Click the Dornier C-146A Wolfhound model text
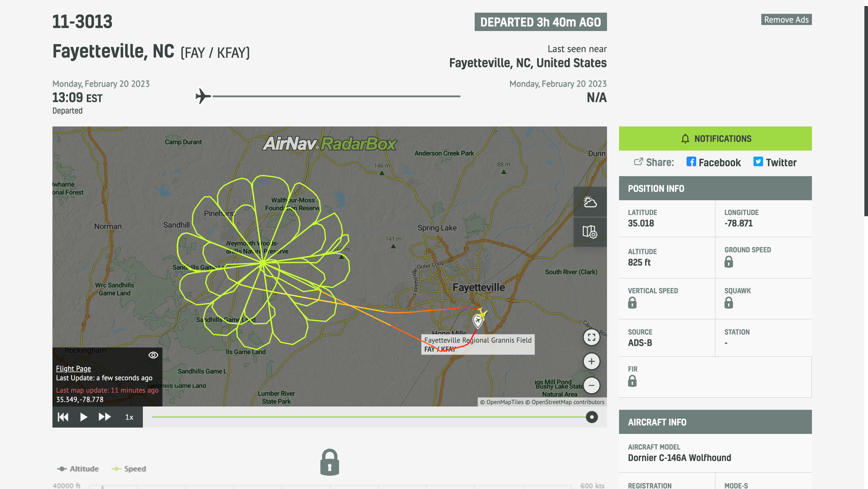The height and width of the screenshot is (489, 868). point(679,458)
